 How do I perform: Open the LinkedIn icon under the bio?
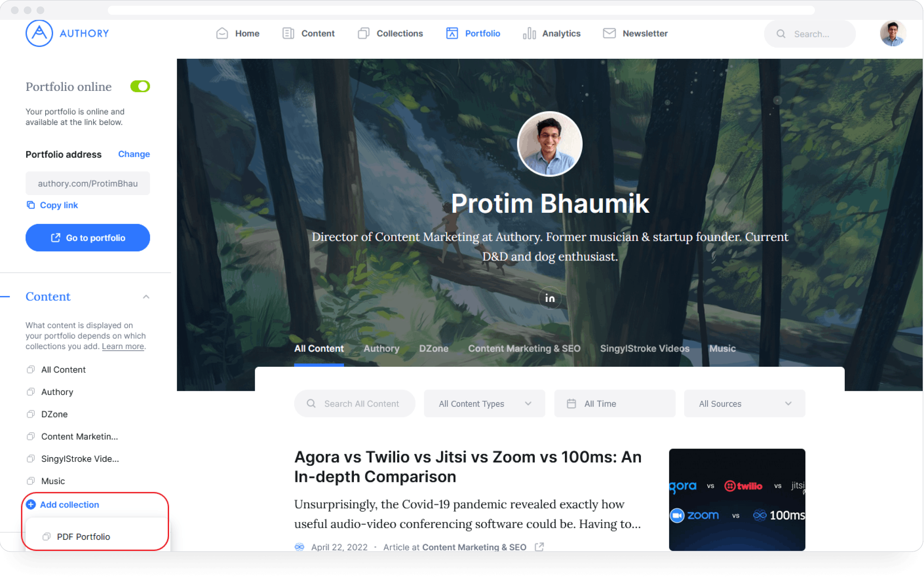click(x=550, y=298)
